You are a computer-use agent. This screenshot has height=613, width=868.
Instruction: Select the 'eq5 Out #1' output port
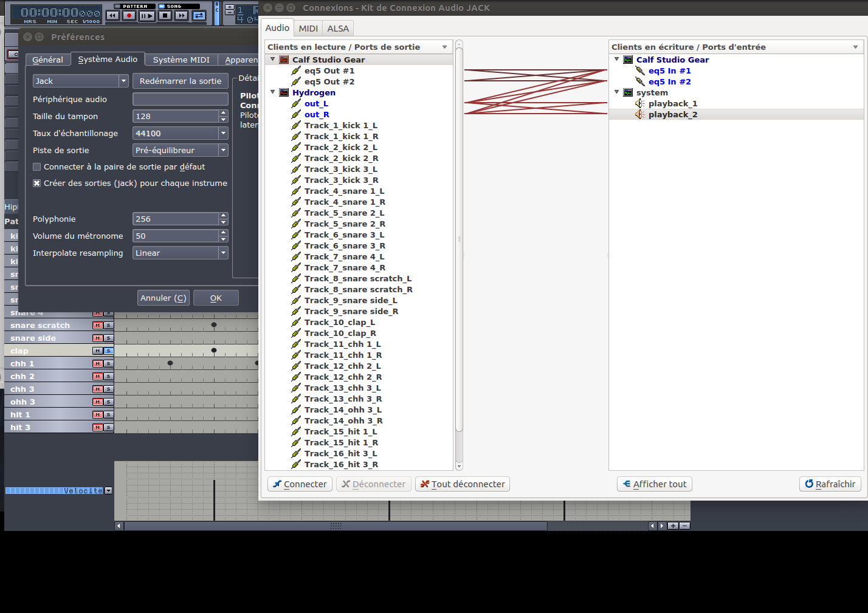point(329,70)
